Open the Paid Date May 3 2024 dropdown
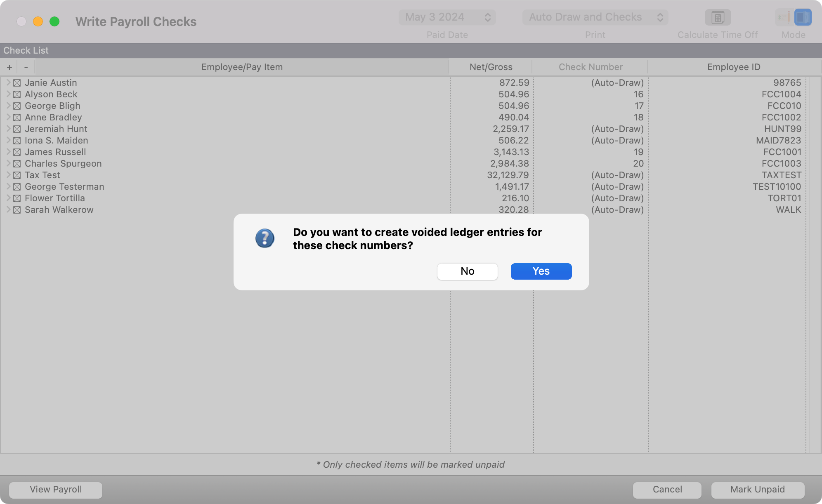822x504 pixels. 447,17
